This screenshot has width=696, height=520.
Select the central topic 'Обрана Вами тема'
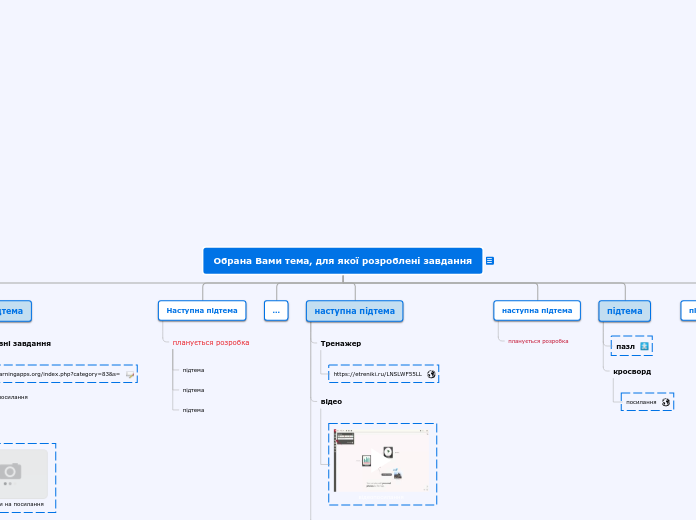pyautogui.click(x=343, y=261)
